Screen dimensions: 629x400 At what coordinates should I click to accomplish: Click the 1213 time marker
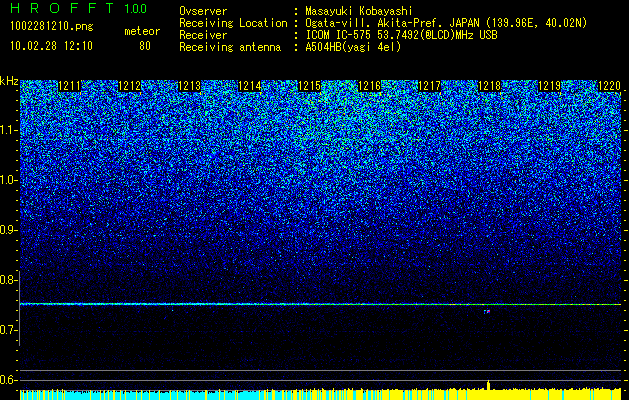[189, 86]
